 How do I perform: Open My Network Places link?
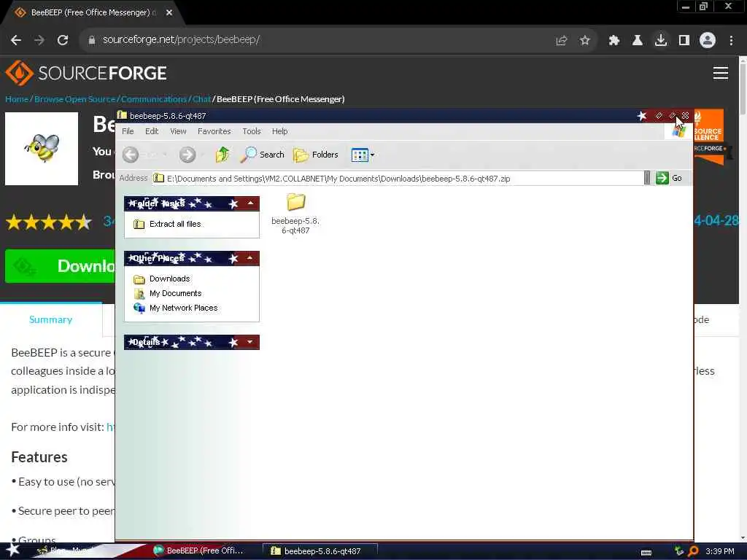coord(183,308)
